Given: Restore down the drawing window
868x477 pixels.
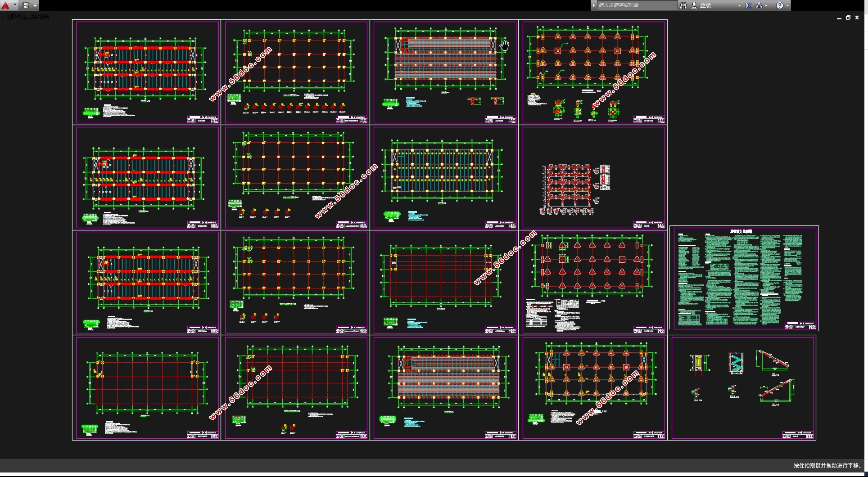Looking at the screenshot, I should [848, 18].
